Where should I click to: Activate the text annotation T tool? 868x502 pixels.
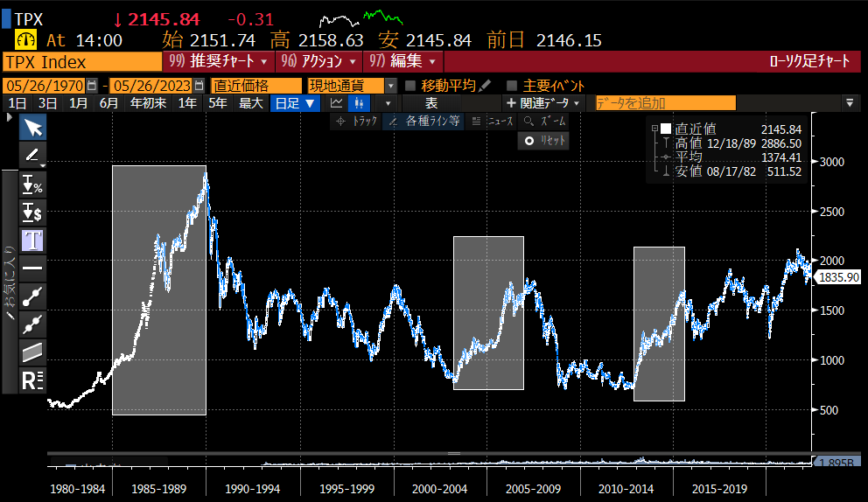(x=32, y=241)
